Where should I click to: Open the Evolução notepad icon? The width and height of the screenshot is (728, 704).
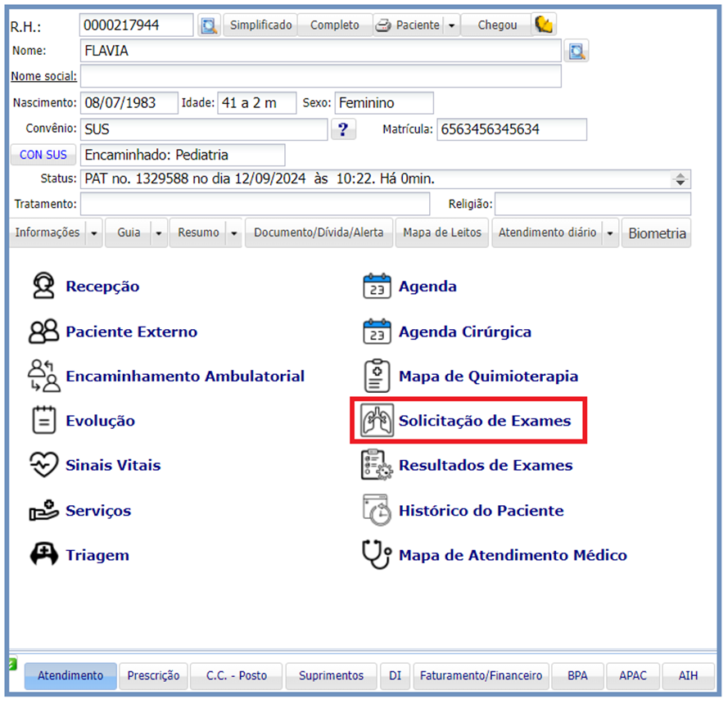(x=43, y=420)
